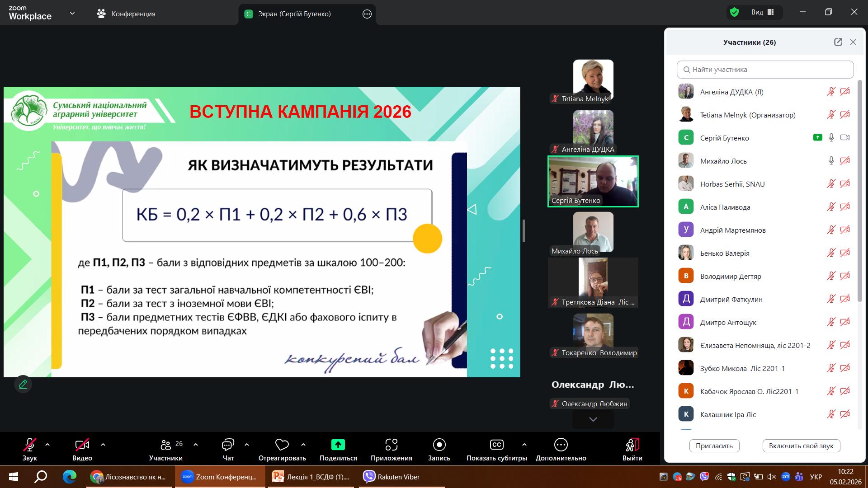Open the Zoom Workplace dropdown
Screen dimensions: 868x488
click(x=72, y=14)
